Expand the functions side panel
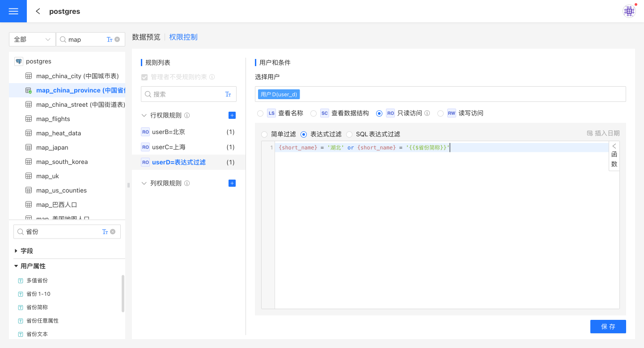Image resolution: width=644 pixels, height=348 pixels. coord(614,155)
